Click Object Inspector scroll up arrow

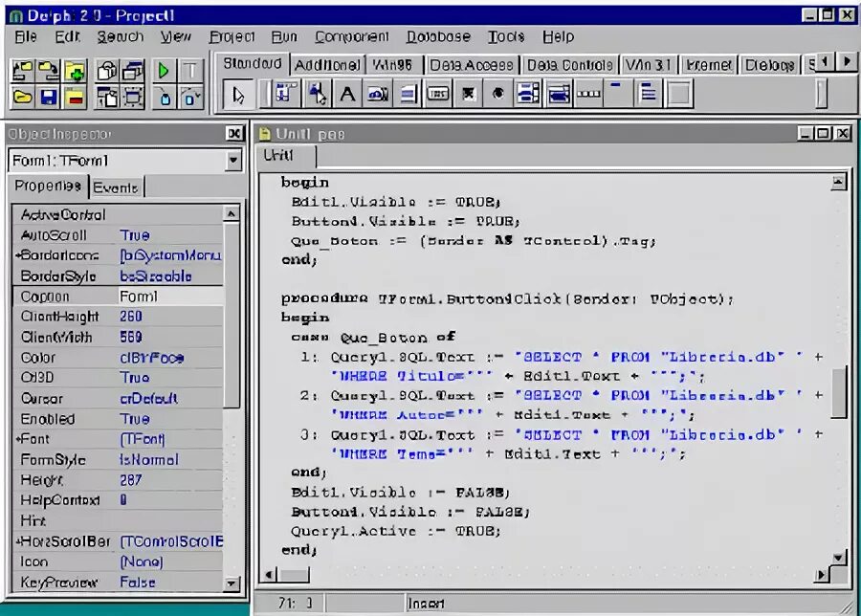pos(232,213)
